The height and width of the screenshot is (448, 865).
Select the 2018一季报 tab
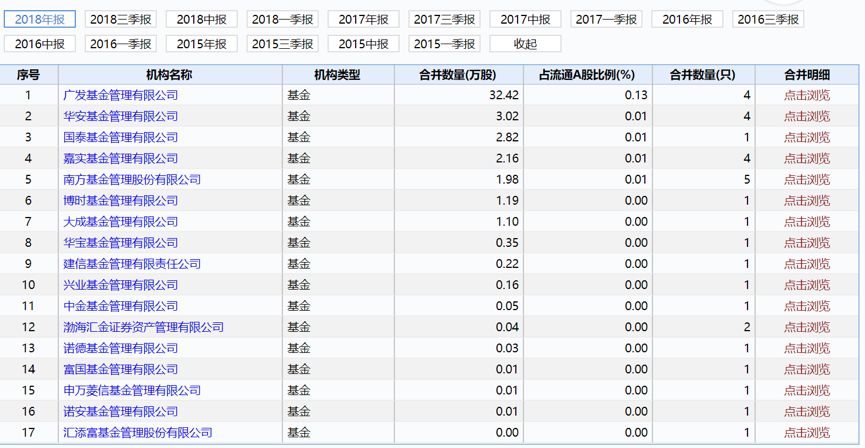click(282, 19)
